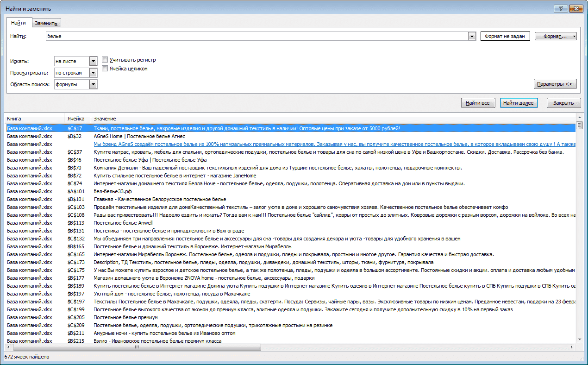Click the Найти все button
588x365 pixels.
[x=478, y=103]
